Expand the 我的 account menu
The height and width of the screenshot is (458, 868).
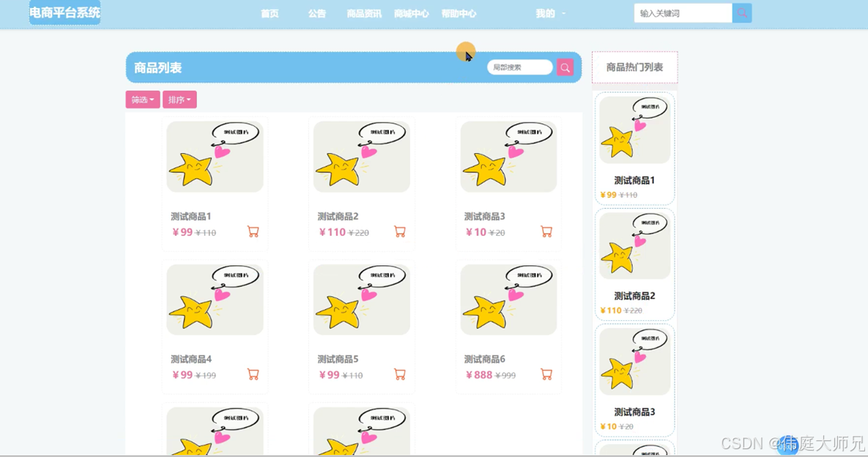click(550, 13)
